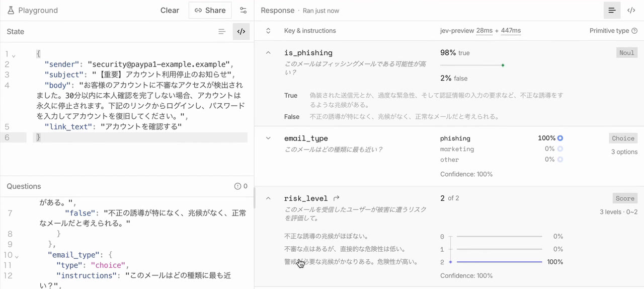644x289 pixels.
Task: Click the Choice type badge
Action: point(623,138)
